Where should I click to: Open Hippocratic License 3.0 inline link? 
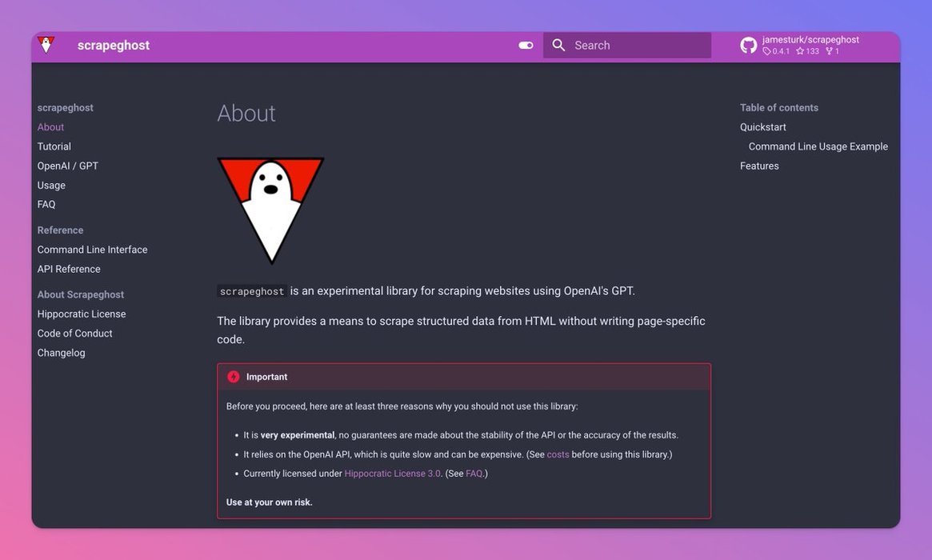[392, 474]
